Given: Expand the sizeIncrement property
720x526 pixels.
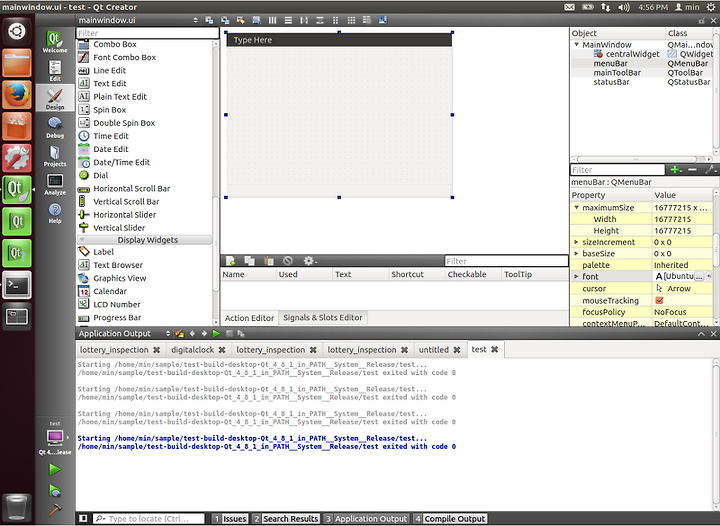Looking at the screenshot, I should (x=576, y=242).
